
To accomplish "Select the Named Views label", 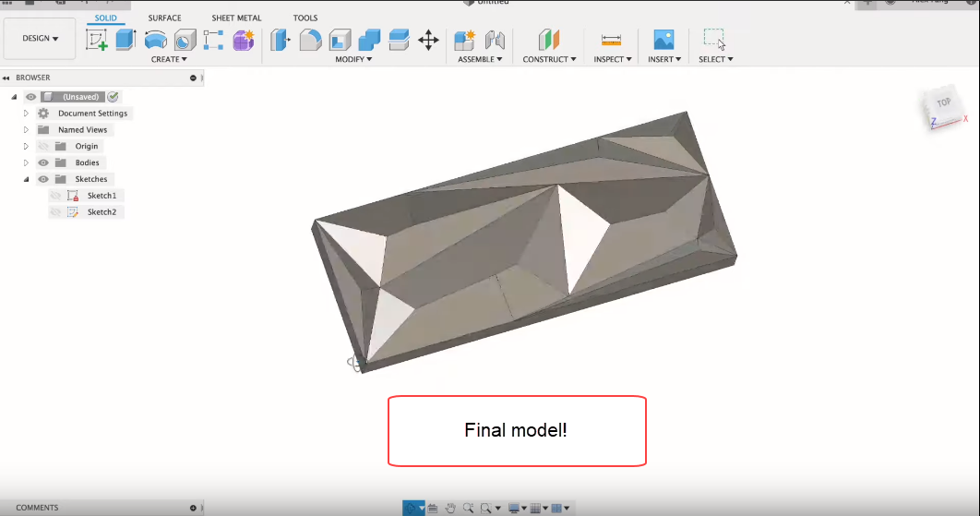I will (82, 130).
